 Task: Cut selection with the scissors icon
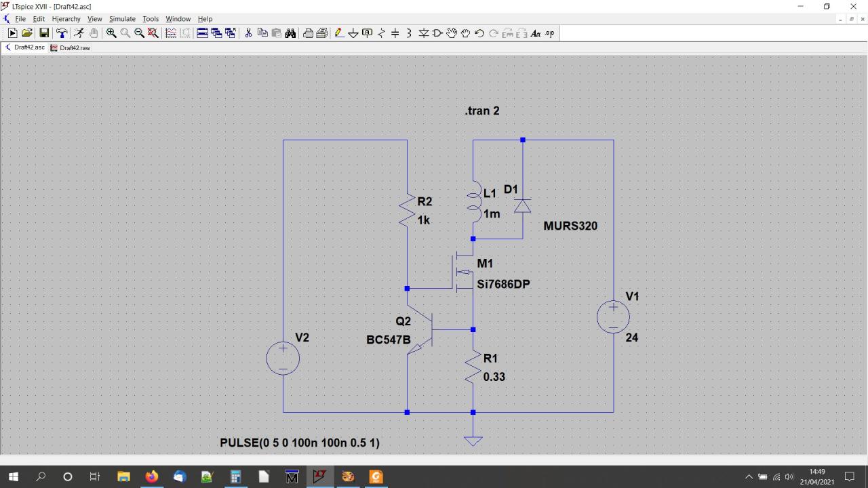(x=248, y=33)
